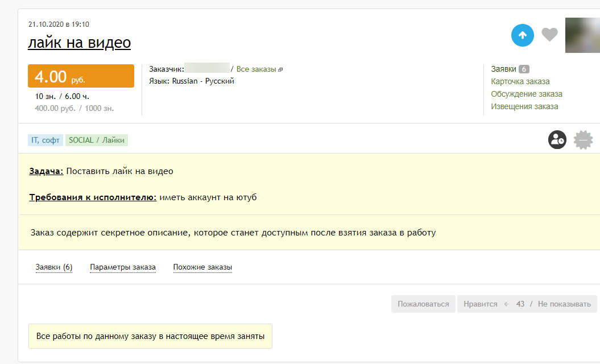Viewport: 600px width, 364px height.
Task: Open 'Карточка заказа' in the right sidebar
Action: (520, 81)
